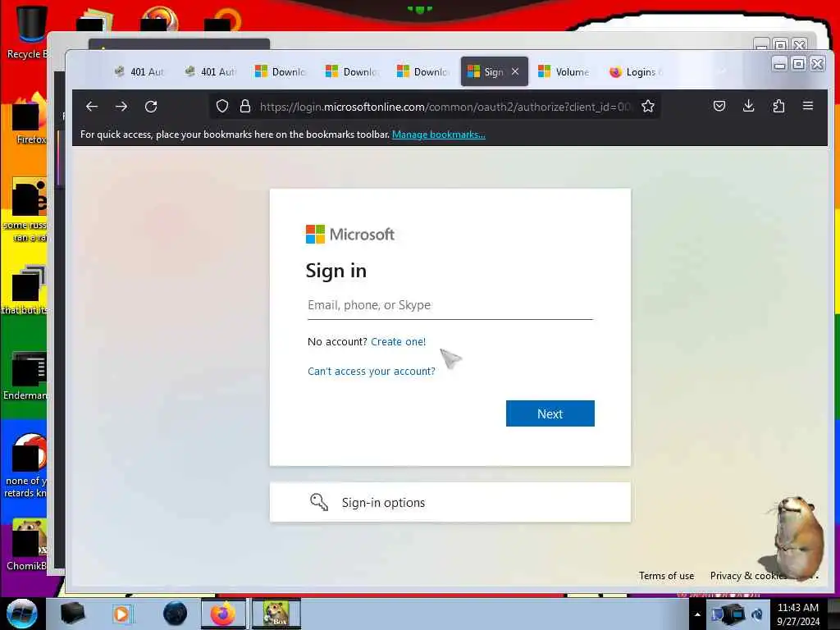Open the Manage bookmarks link

(439, 135)
